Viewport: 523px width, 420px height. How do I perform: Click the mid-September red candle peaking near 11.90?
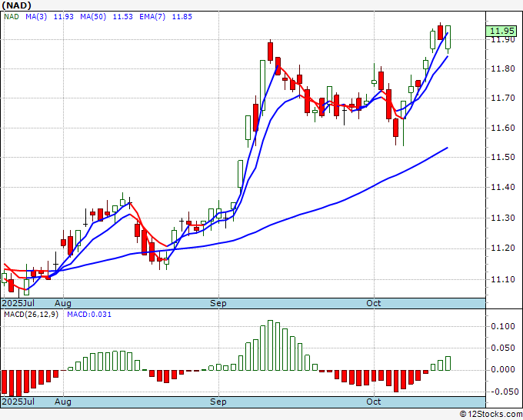[x=270, y=52]
